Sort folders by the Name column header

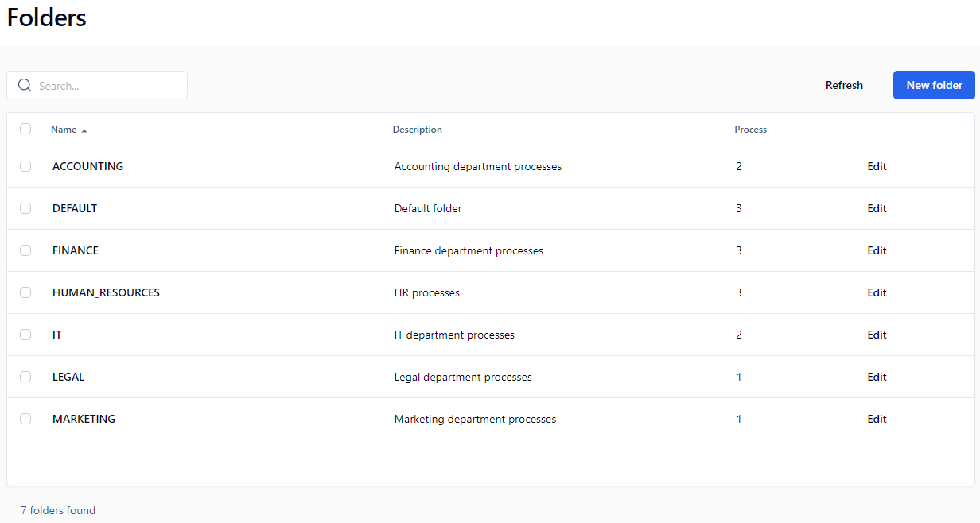coord(62,129)
